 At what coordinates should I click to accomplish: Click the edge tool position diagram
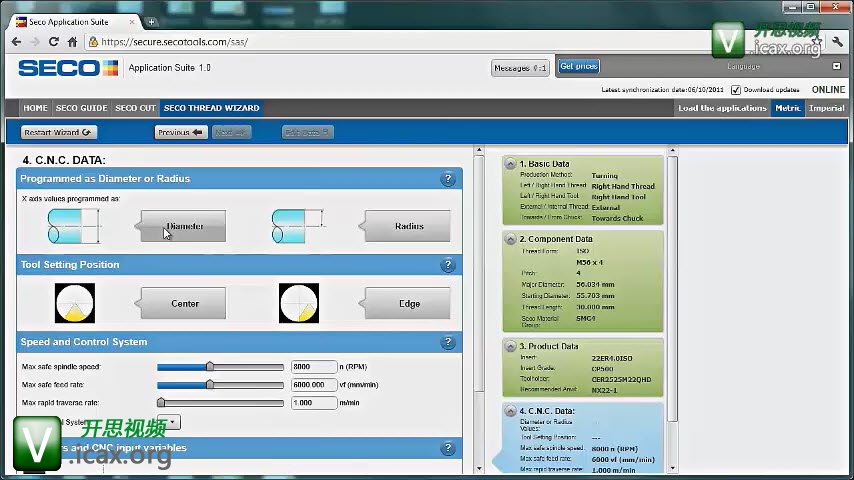pos(299,303)
